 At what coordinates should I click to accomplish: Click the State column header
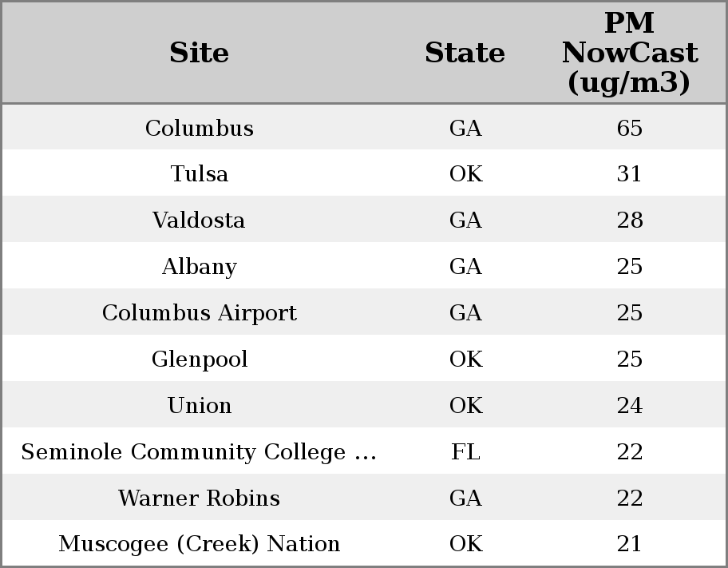pyautogui.click(x=465, y=53)
